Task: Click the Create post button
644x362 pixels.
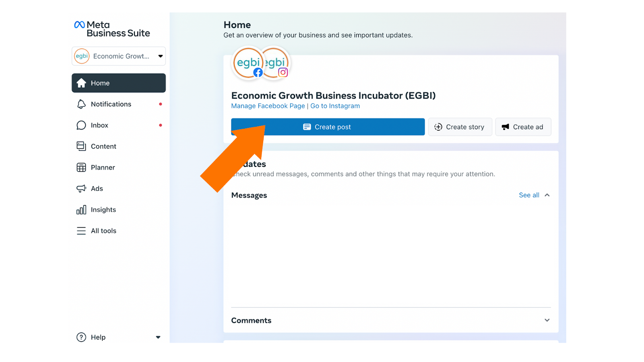Action: click(328, 127)
